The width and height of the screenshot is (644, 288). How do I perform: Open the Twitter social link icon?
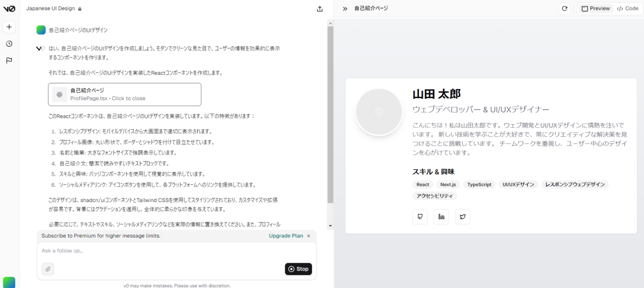pyautogui.click(x=462, y=217)
